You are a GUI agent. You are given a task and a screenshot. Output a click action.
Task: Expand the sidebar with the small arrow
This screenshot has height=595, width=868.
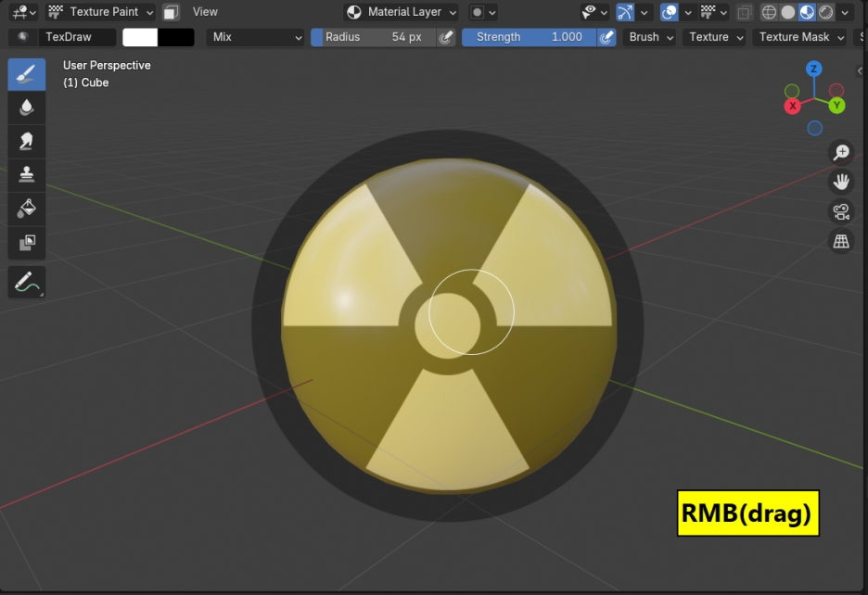(x=860, y=70)
